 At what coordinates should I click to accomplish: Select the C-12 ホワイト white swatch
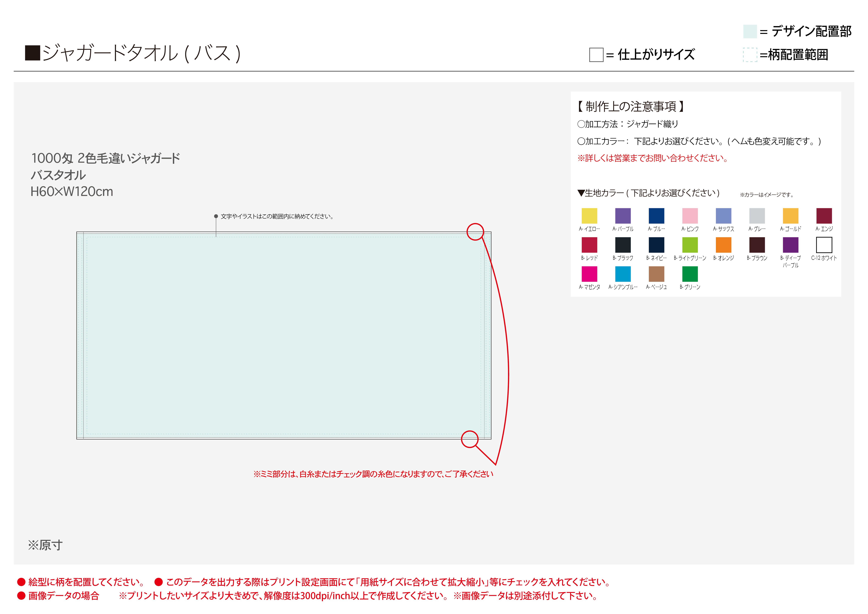tap(824, 245)
